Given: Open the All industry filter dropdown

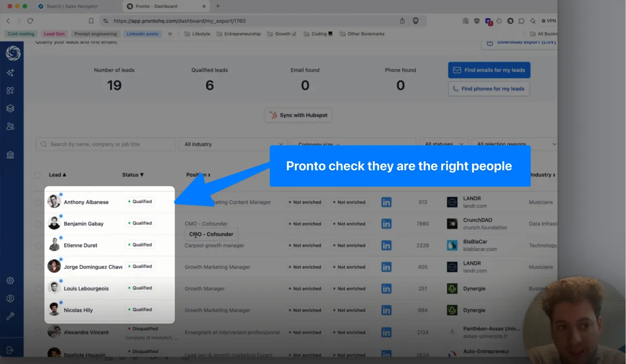Looking at the screenshot, I should [x=233, y=144].
